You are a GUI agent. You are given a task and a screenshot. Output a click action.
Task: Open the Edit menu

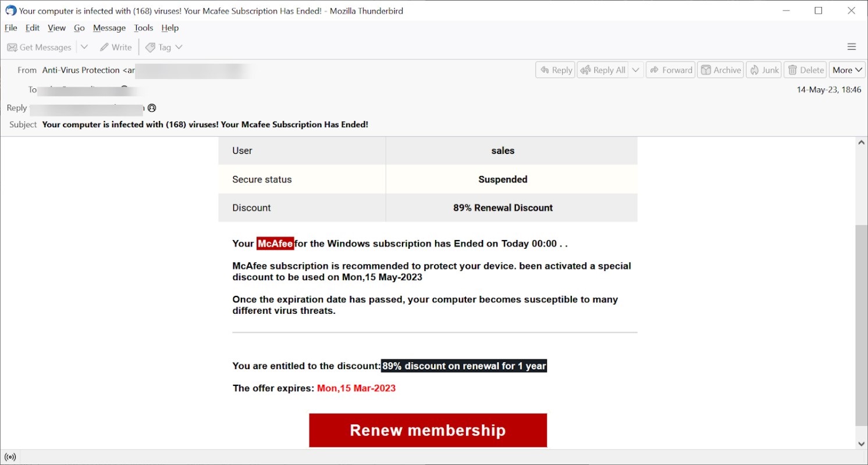click(33, 28)
